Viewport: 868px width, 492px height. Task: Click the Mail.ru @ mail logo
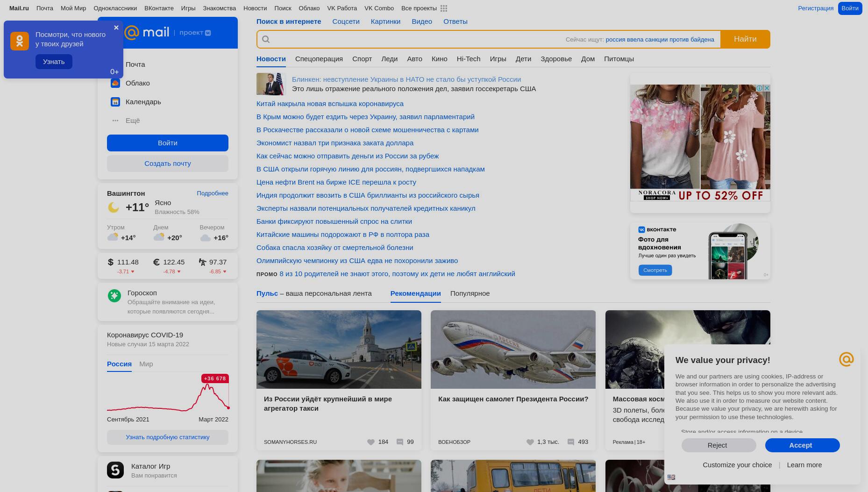click(146, 32)
